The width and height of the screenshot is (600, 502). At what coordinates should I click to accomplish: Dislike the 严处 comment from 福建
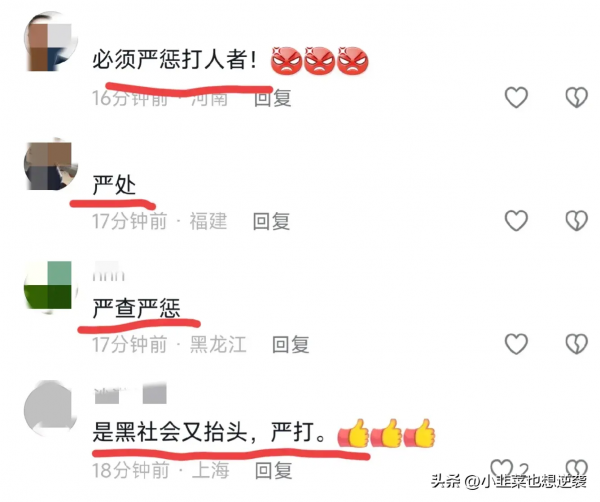coord(577,220)
